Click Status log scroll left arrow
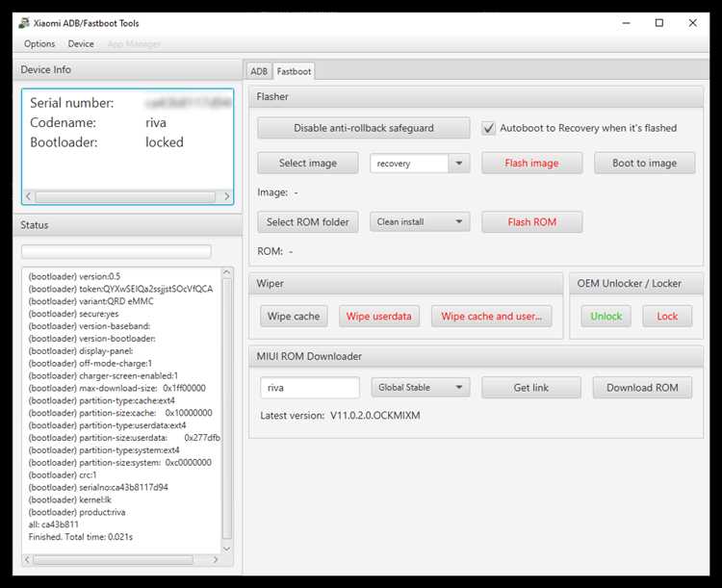 point(27,560)
